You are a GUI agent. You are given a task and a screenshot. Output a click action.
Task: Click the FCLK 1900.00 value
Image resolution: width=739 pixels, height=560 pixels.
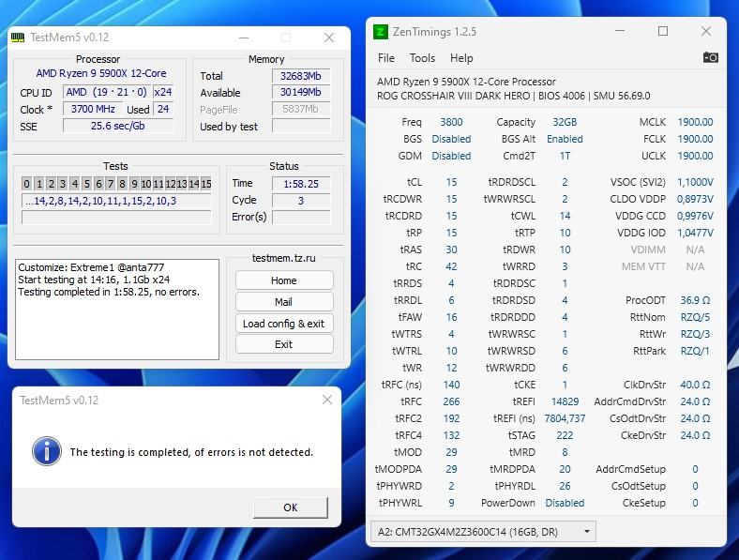[x=695, y=139]
